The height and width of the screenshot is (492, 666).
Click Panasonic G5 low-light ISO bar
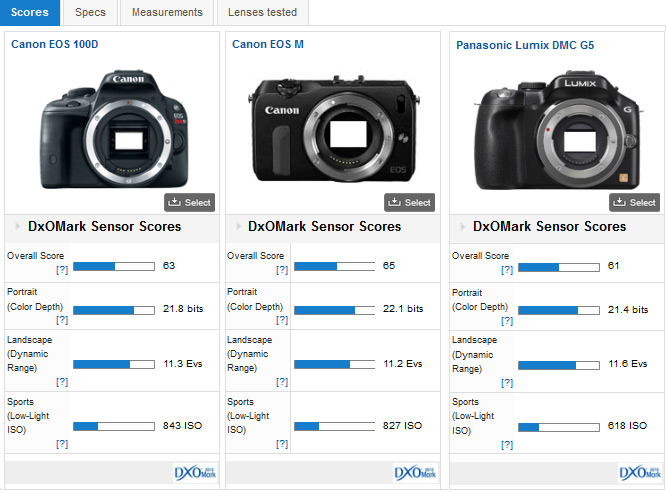click(x=559, y=427)
